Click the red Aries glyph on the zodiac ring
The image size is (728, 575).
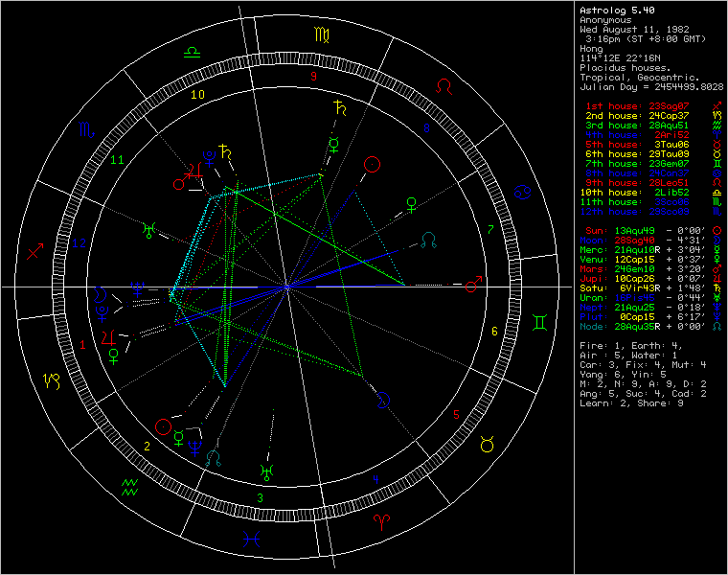click(381, 522)
